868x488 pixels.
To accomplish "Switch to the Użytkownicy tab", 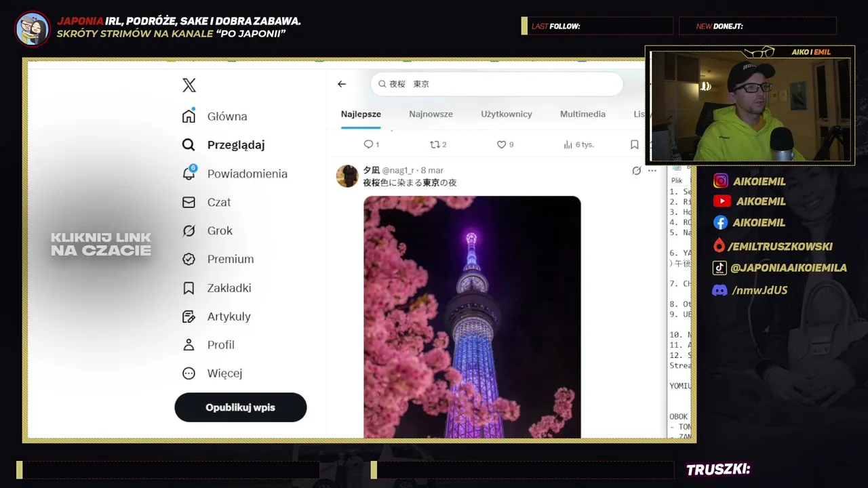I will point(507,114).
